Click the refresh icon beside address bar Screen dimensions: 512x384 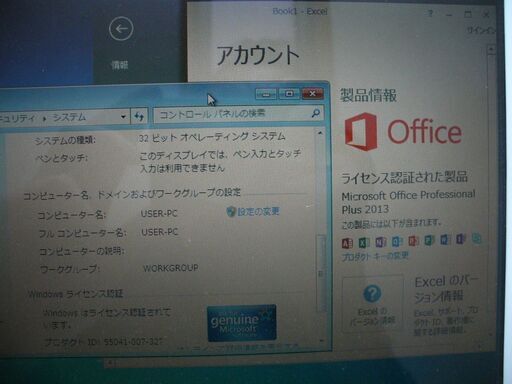[139, 116]
